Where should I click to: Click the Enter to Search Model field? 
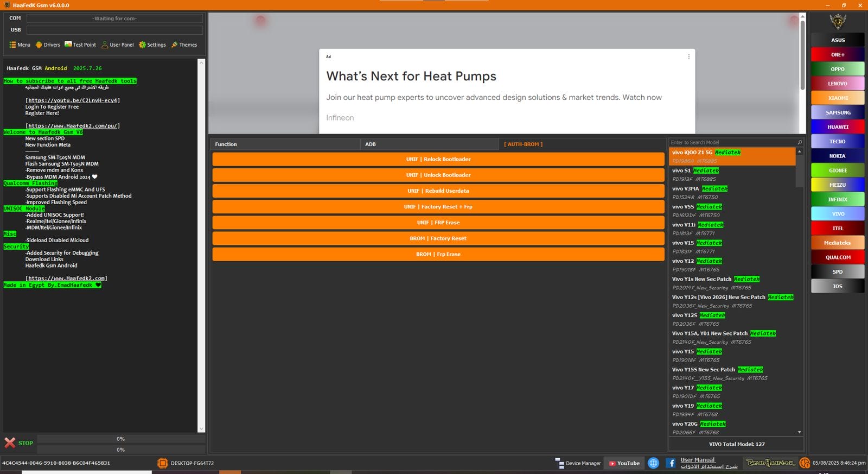coord(732,143)
